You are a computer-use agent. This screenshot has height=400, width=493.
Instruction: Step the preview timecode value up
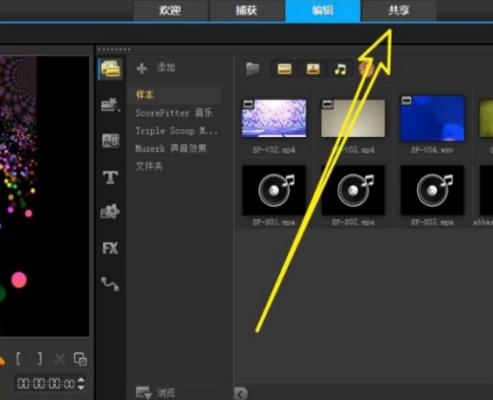coord(81,380)
